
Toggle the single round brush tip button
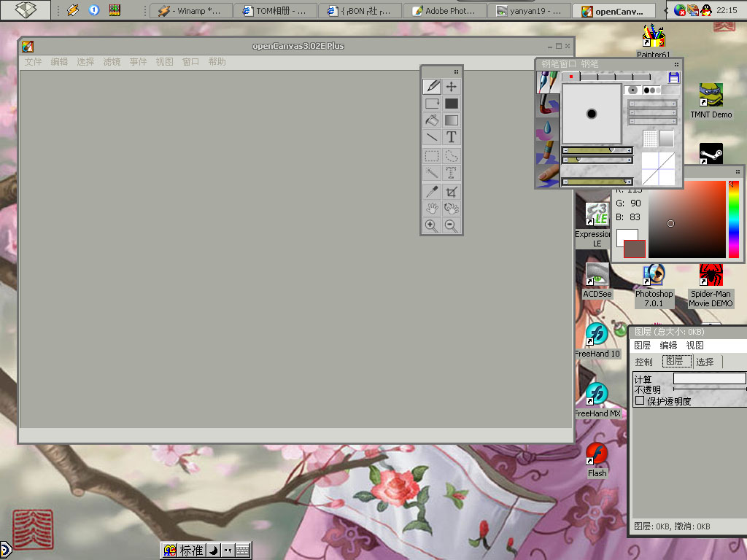pyautogui.click(x=632, y=90)
